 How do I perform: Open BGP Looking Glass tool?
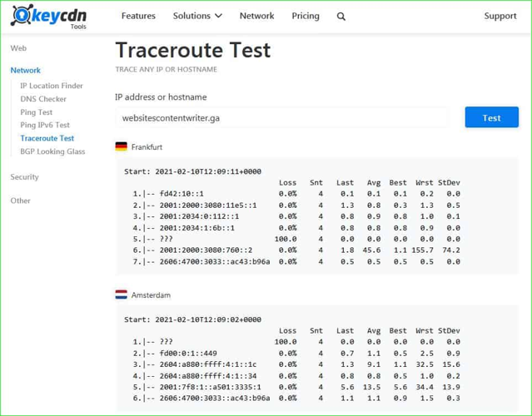click(52, 151)
